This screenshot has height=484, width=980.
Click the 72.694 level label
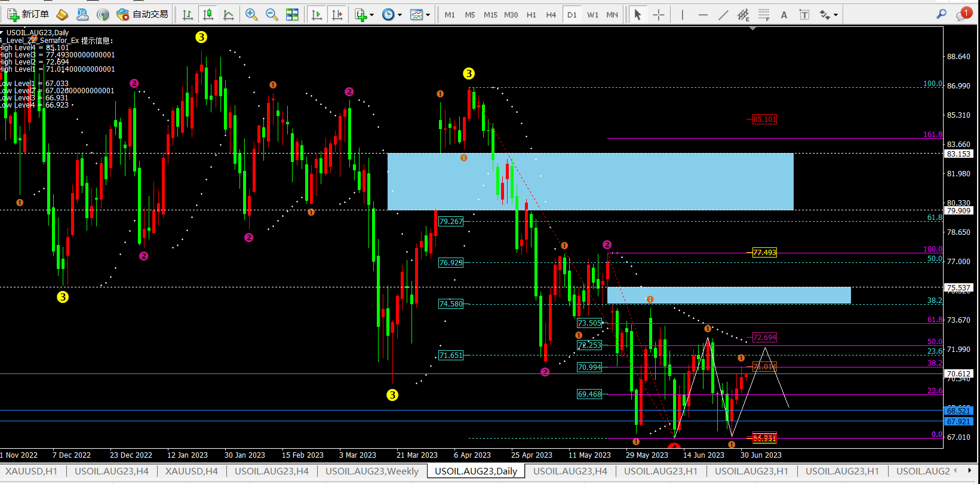tap(764, 338)
